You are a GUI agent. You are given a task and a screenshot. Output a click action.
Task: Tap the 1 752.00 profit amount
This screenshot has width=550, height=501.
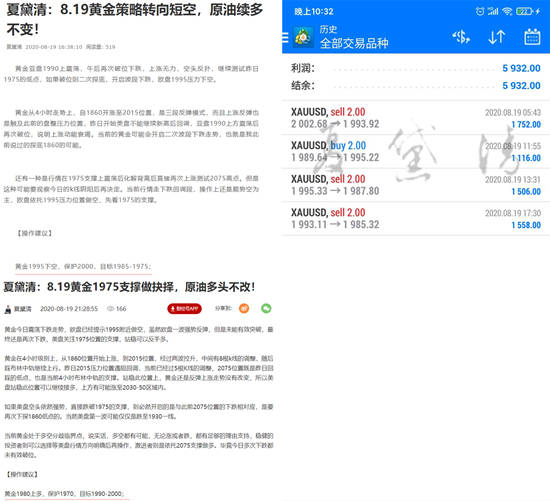pos(526,125)
